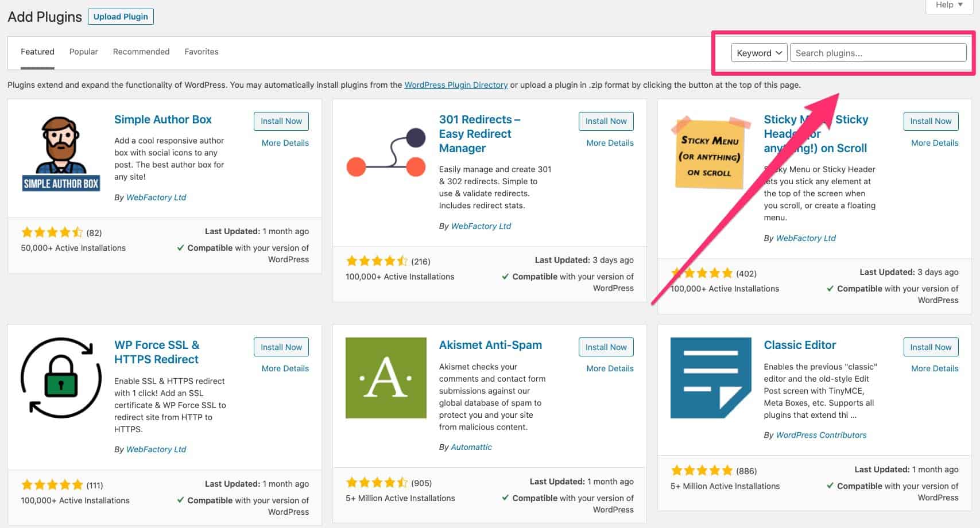This screenshot has width=980, height=528.
Task: Install Now for Simple Author Box
Action: coord(281,121)
